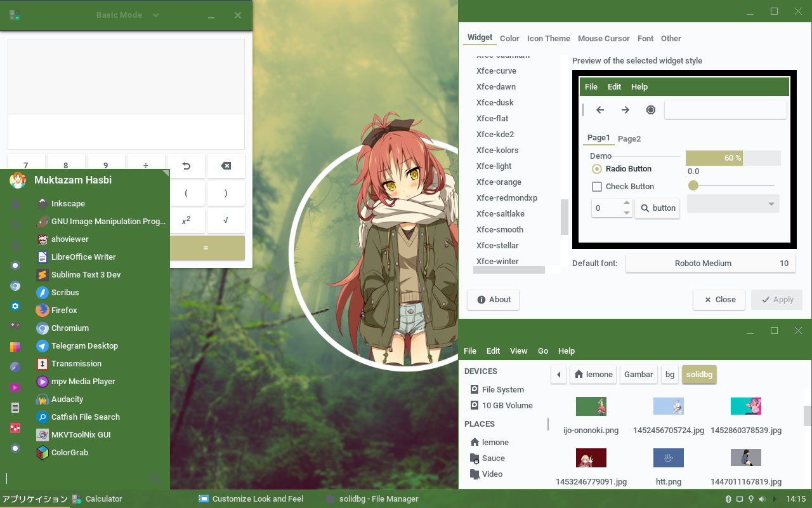Click the record circle icon in preview toolbar

click(651, 110)
